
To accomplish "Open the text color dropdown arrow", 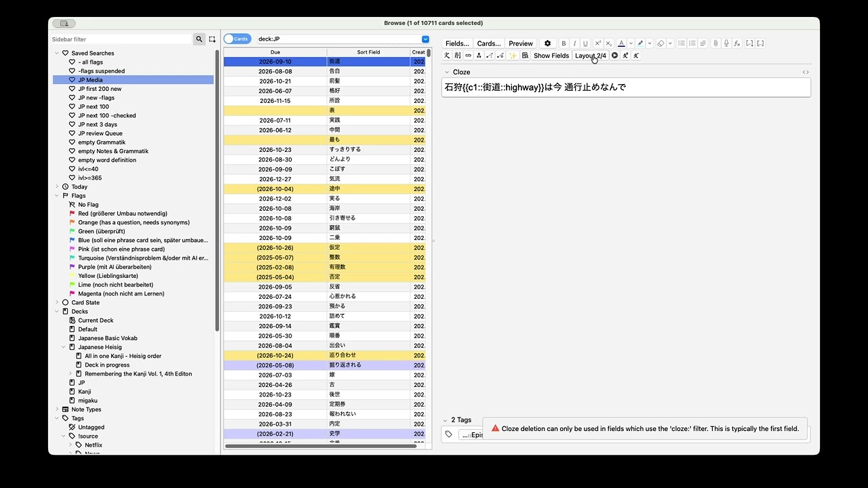I will (631, 43).
